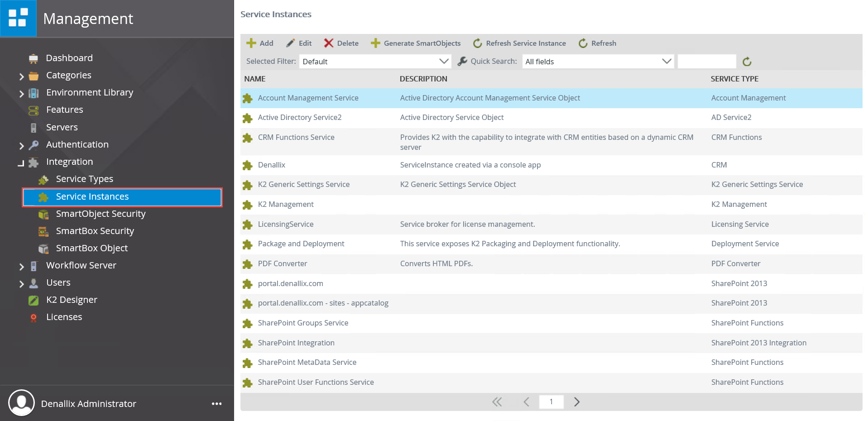Go to the next page
This screenshot has height=421, width=868.
tap(576, 402)
